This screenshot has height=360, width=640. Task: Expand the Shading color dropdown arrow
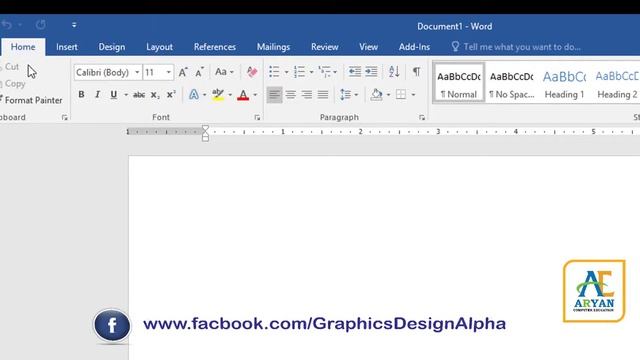pos(388,95)
